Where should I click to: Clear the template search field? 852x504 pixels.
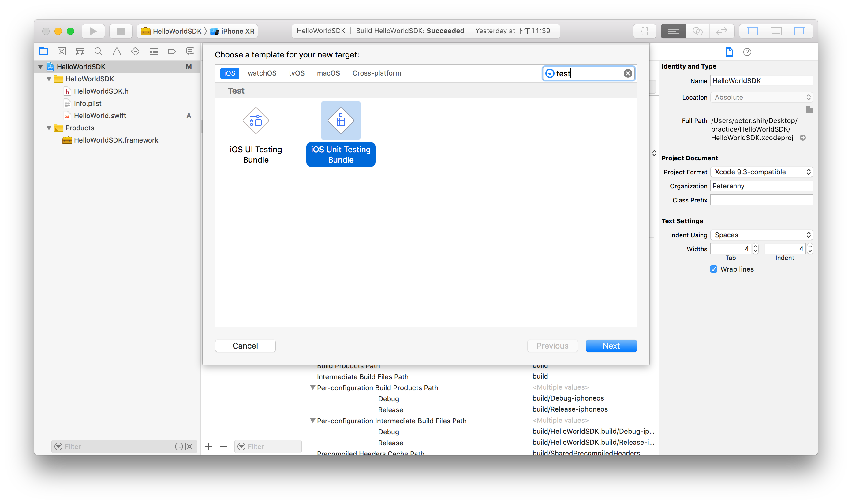(628, 73)
